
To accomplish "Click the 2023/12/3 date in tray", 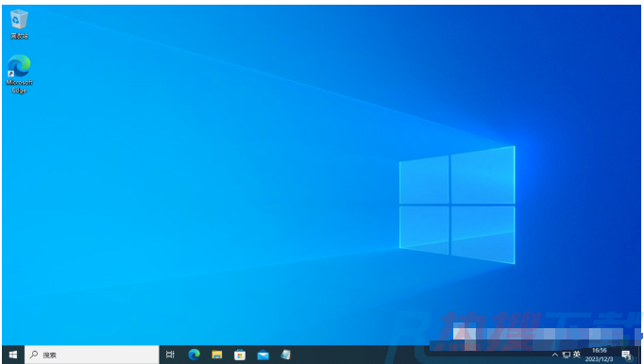I will pos(600,359).
